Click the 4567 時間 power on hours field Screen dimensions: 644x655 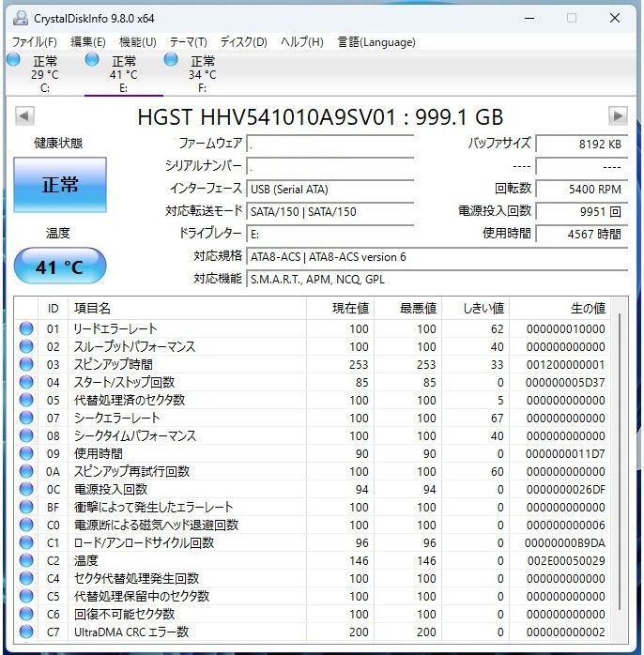(582, 234)
